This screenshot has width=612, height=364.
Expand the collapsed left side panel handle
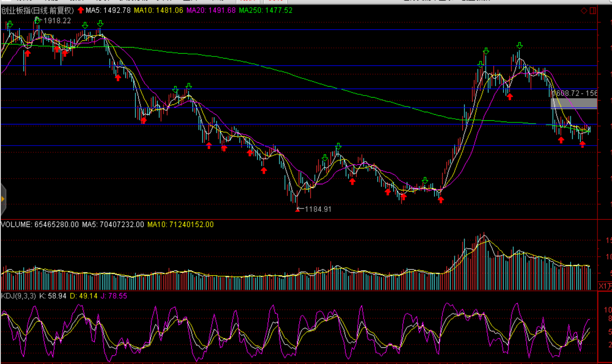pyautogui.click(x=3, y=199)
